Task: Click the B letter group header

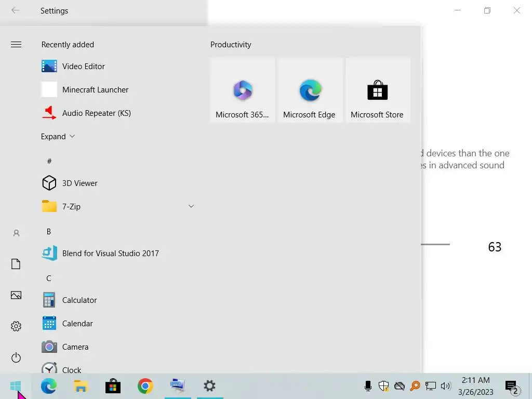Action: [48, 231]
